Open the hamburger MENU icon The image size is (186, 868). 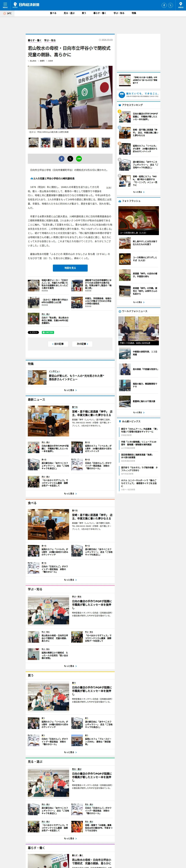coord(5,5)
